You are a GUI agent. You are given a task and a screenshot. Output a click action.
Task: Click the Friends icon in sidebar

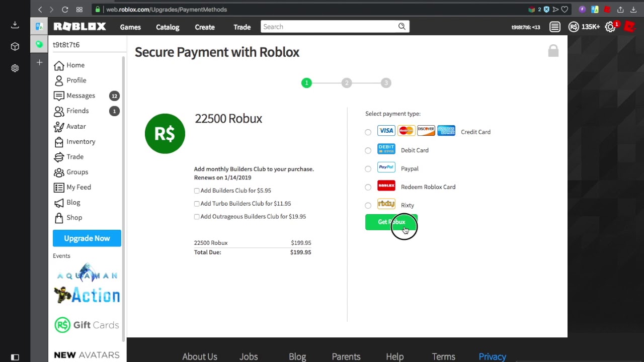(x=59, y=111)
